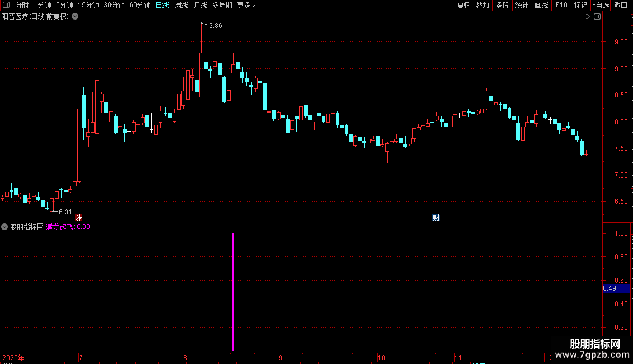Image resolution: width=633 pixels, height=364 pixels.
Task: Select the 30分钟 period tab
Action: coord(114,5)
